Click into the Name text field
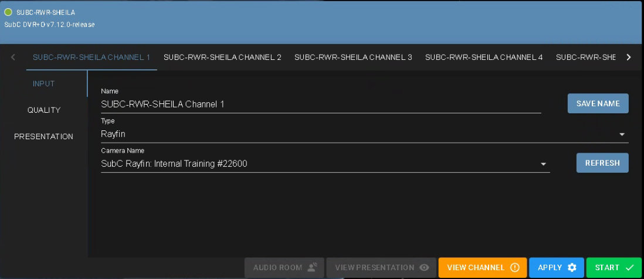The image size is (644, 279). coord(320,105)
